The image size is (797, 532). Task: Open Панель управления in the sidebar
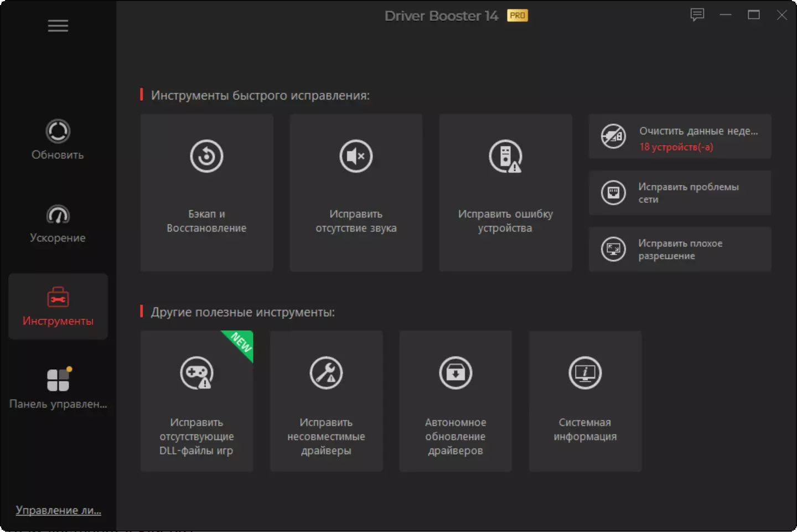point(58,389)
